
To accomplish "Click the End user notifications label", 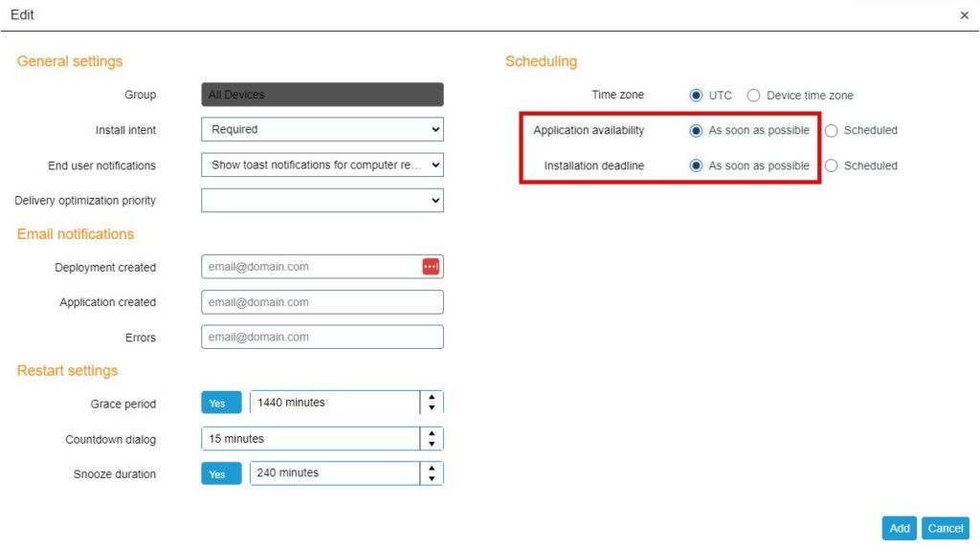I will tap(101, 165).
